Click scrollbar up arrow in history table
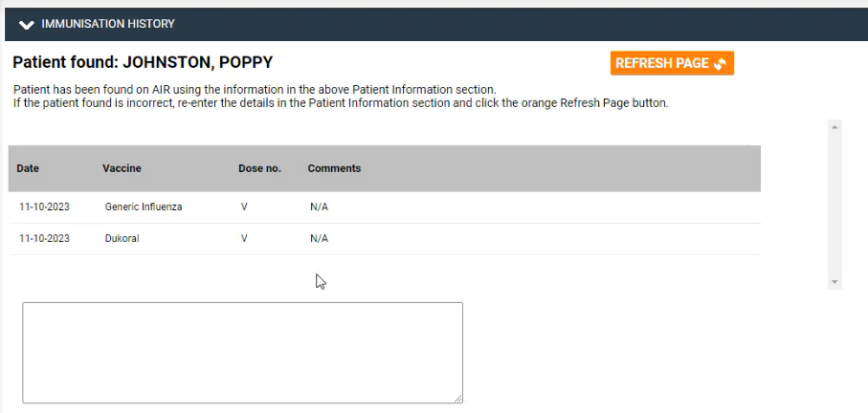 point(835,127)
